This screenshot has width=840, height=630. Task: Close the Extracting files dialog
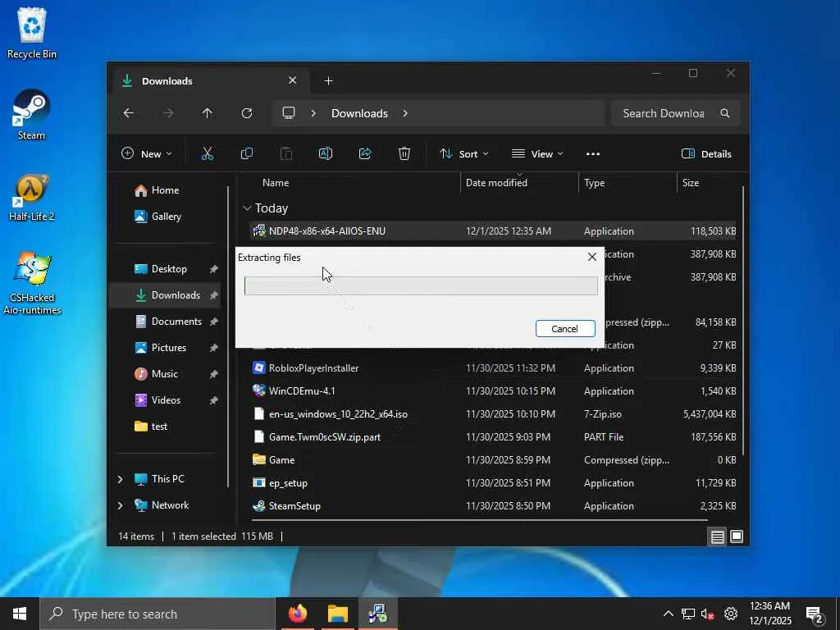click(592, 257)
